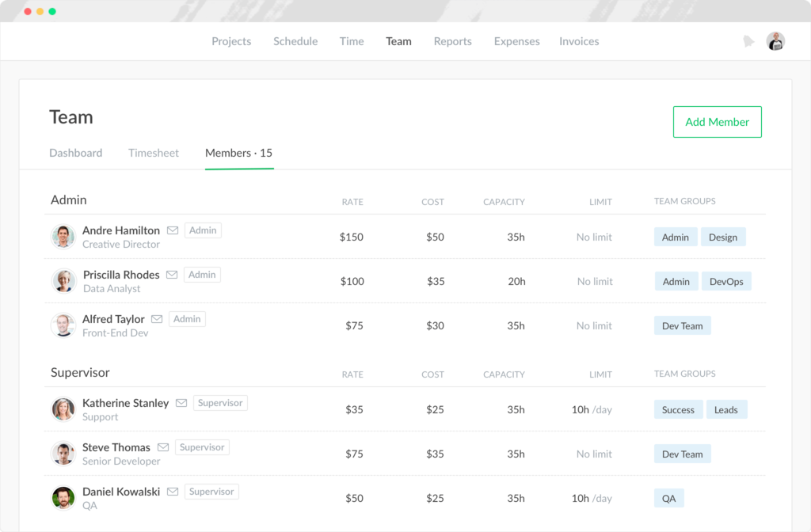Click Katherine Stanley's Supervisor role badge
The height and width of the screenshot is (532, 811).
tap(220, 403)
